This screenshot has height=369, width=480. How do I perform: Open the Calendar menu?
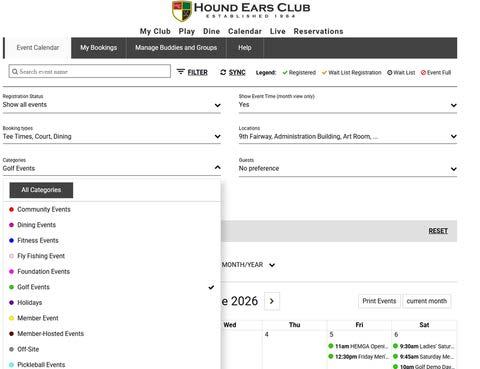[x=245, y=31]
